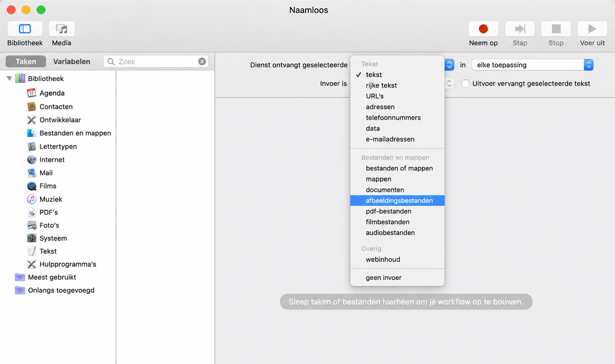This screenshot has width=615, height=364.
Task: Choose 'pdf-bestanden' menu option
Action: click(397, 211)
